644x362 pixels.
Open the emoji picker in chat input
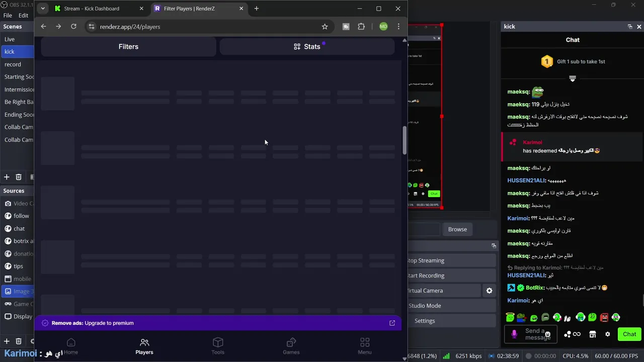click(548, 334)
